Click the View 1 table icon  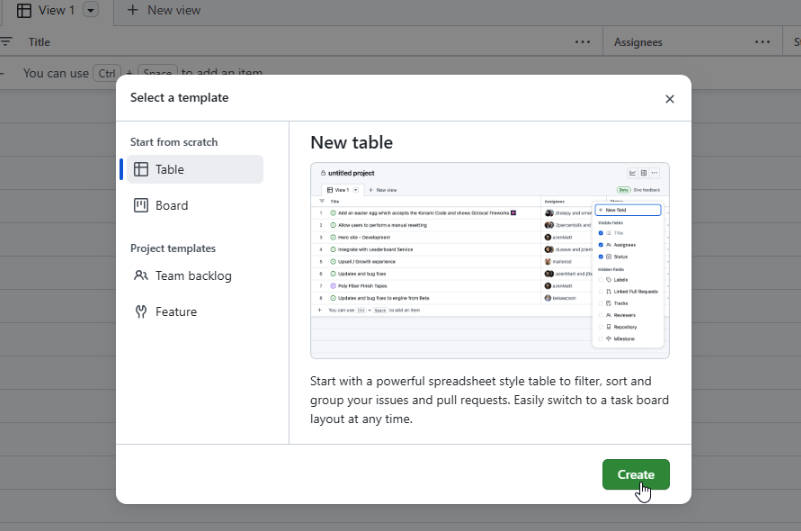click(24, 10)
